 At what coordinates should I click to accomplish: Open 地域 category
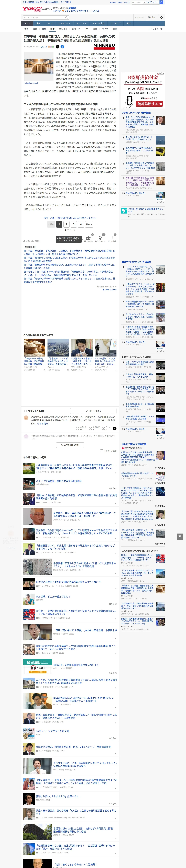[114, 29]
